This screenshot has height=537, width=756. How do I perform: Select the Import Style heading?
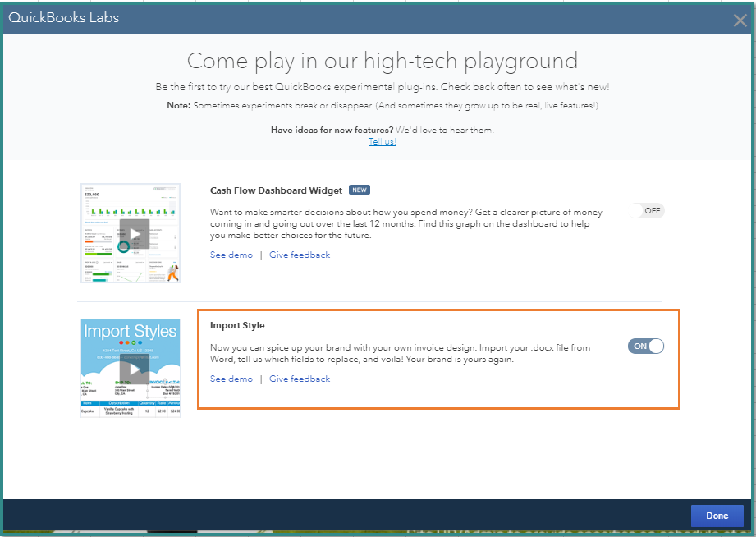[237, 325]
